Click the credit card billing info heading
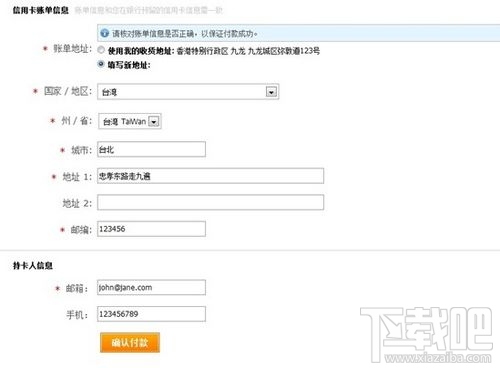 pyautogui.click(x=41, y=10)
